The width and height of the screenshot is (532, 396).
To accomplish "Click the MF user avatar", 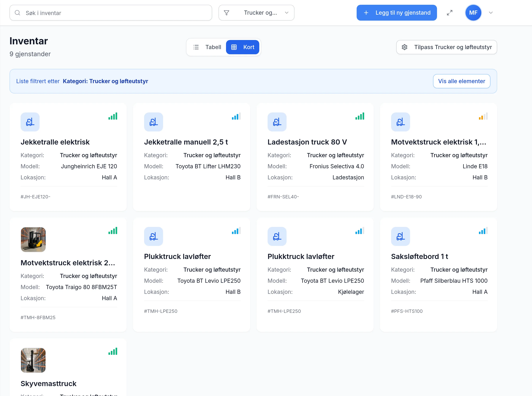I will point(473,13).
